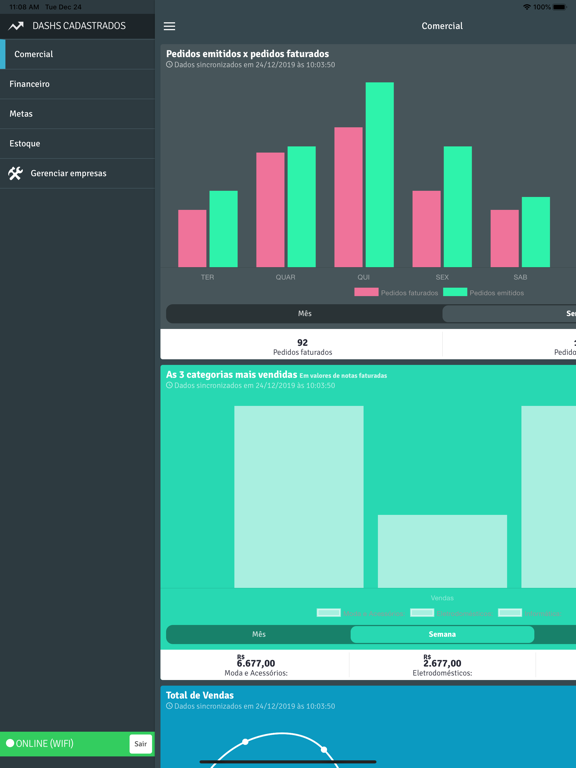
Task: Click the SEX axis label
Action: coord(442,277)
